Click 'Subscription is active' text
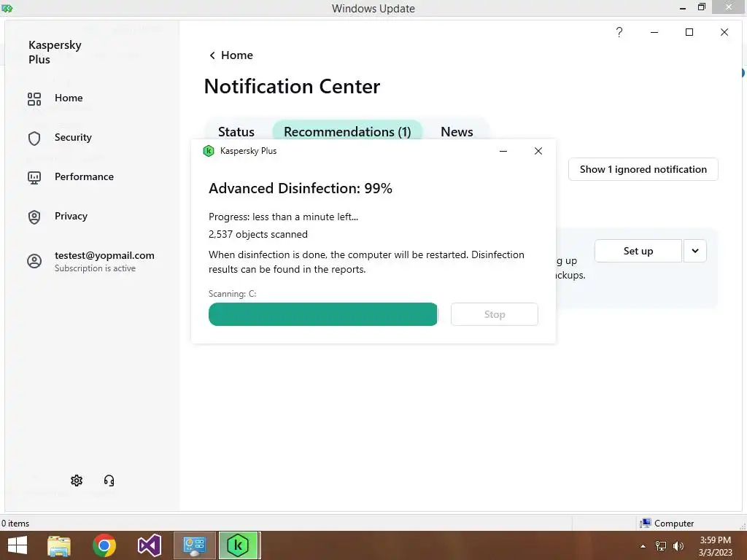 tap(96, 268)
